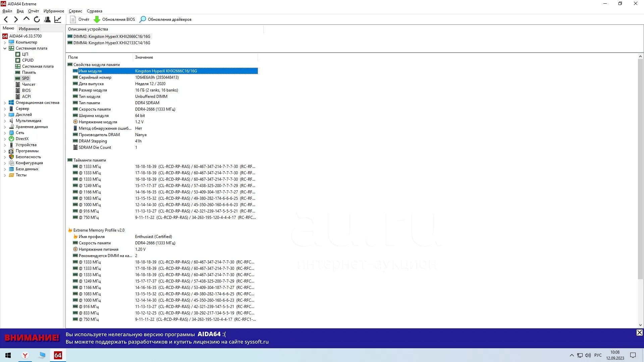Click the AIDA64 taskbar icon

[x=58, y=355]
